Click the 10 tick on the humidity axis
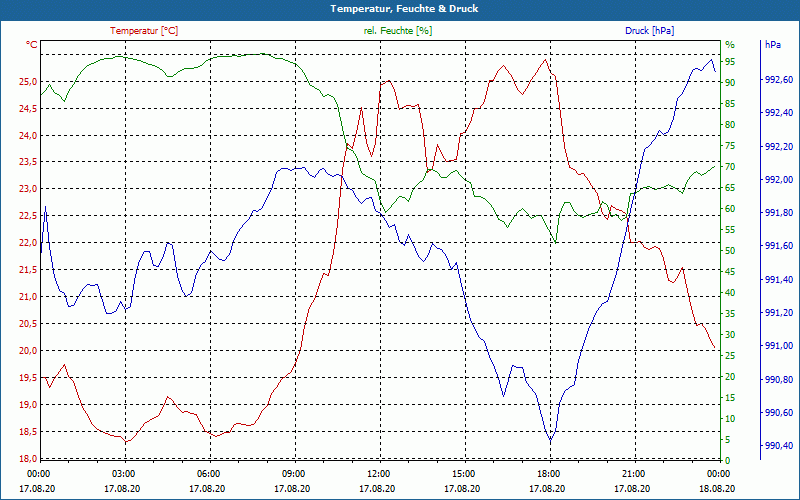Viewport: 800px width, 500px height. (x=730, y=419)
